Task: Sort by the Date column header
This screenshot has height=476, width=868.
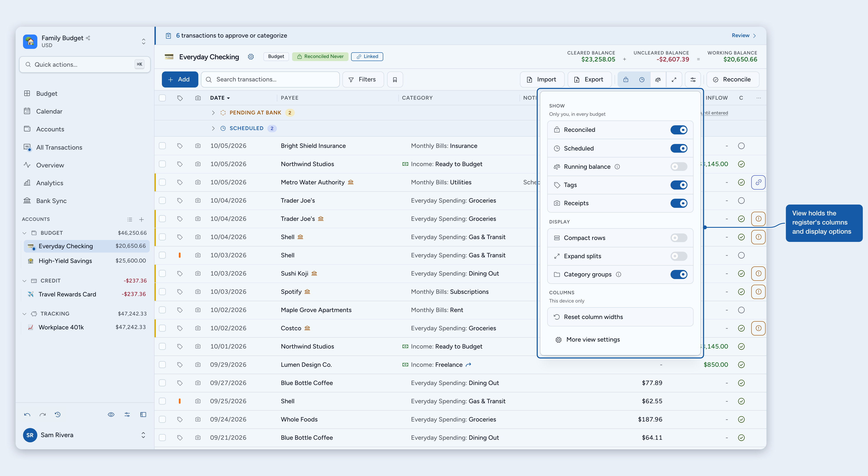Action: click(220, 98)
